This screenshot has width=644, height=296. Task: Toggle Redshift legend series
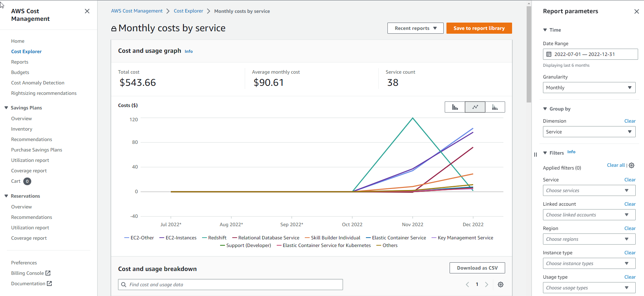click(214, 238)
